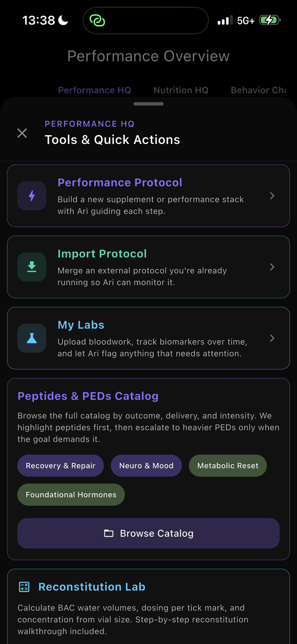Close the Tools & Quick Actions sheet
This screenshot has width=297, height=644.
[x=22, y=133]
